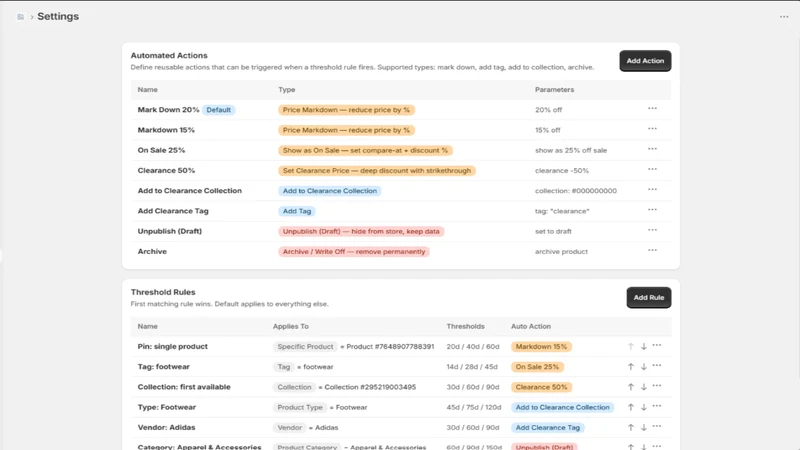
Task: Open the page options ellipsis menu
Action: tap(784, 17)
